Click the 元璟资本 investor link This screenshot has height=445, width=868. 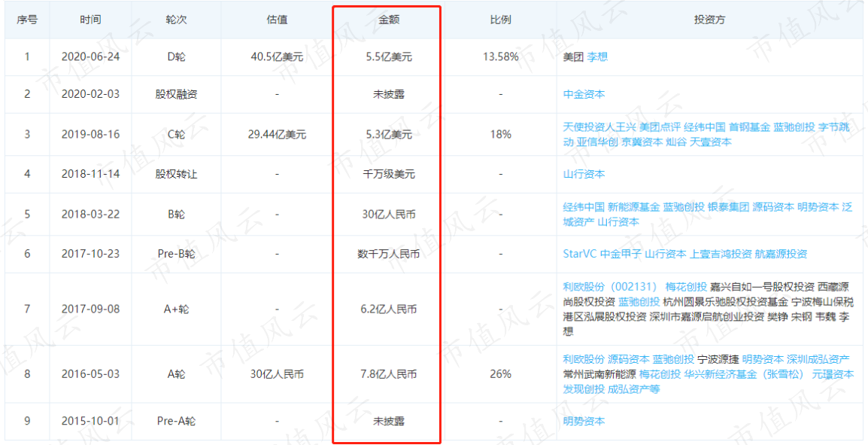coord(833,375)
